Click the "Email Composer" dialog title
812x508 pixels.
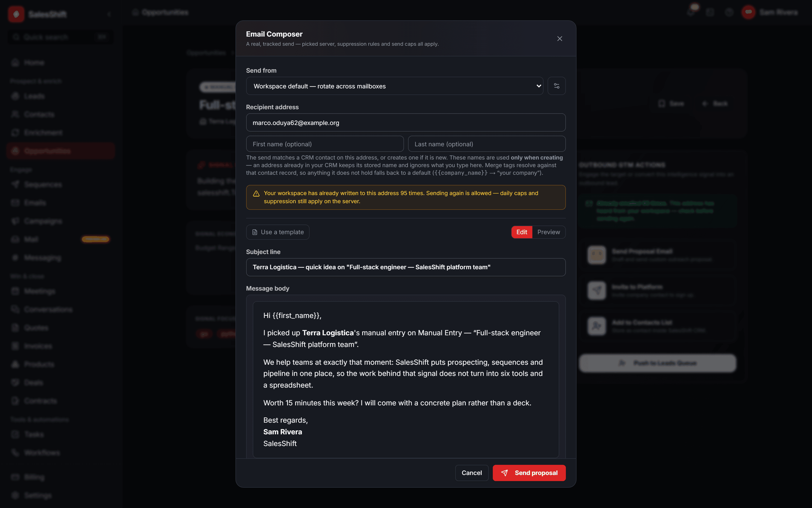[x=274, y=34]
